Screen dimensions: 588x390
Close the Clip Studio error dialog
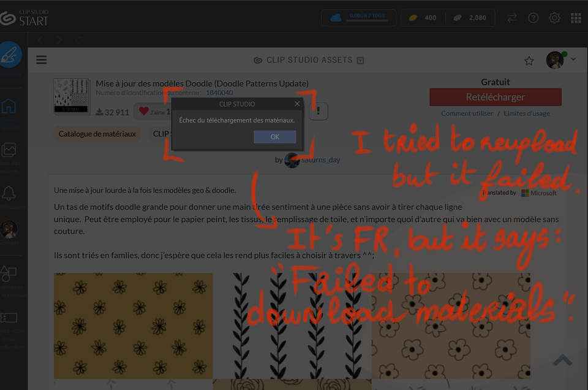[297, 104]
